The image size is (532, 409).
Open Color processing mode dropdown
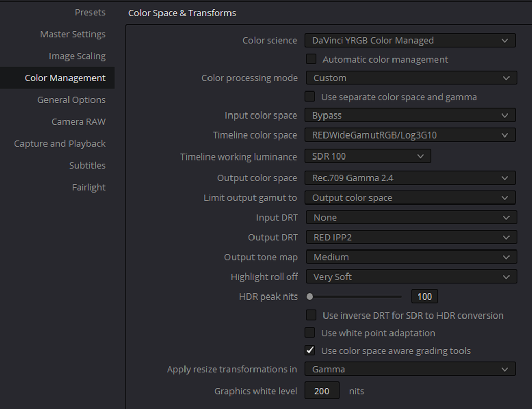click(411, 78)
